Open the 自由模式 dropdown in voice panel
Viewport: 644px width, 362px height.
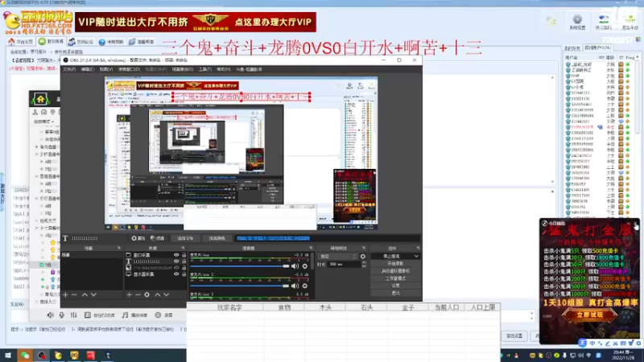(x=44, y=121)
